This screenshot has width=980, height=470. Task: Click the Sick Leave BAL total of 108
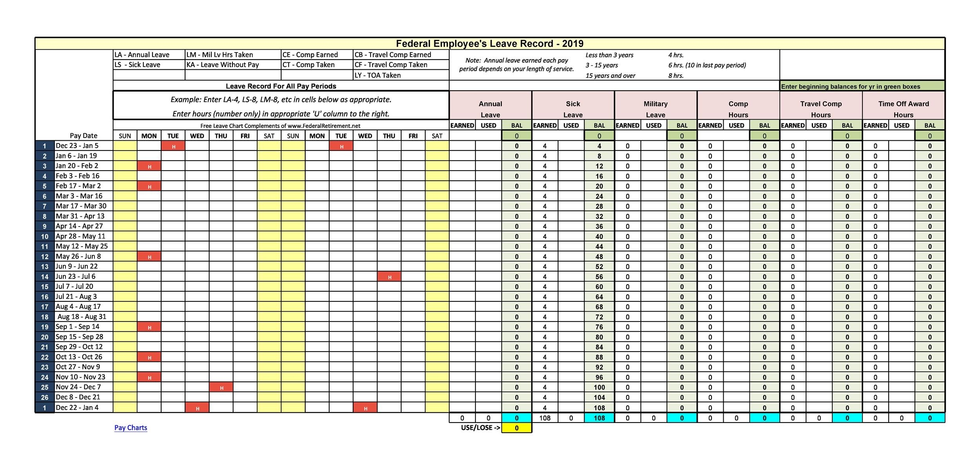click(599, 418)
